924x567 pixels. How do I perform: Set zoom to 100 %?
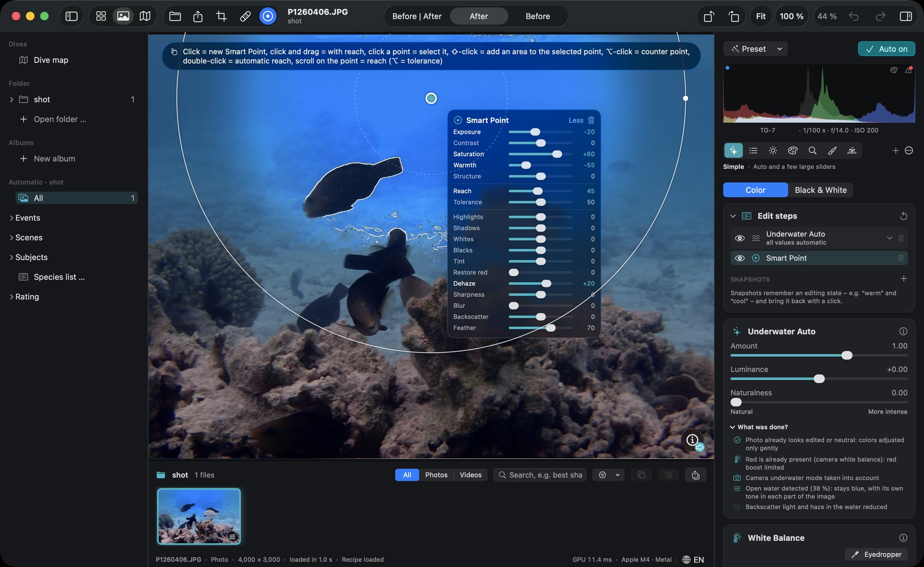(x=791, y=16)
